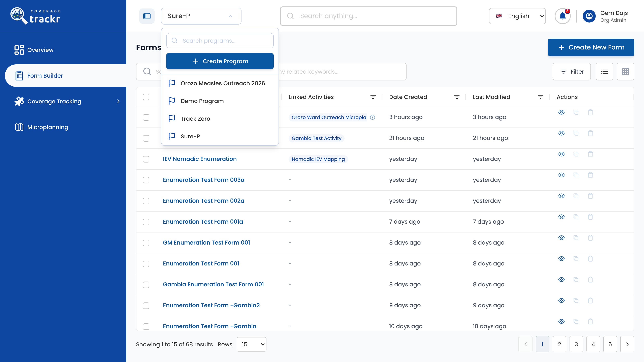The image size is (644, 362).
Task: Expand the Coverage Tracking submenu
Action: pos(118,101)
